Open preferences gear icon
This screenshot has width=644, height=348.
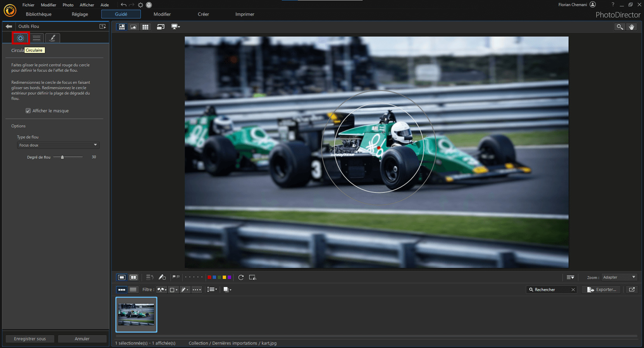[141, 5]
